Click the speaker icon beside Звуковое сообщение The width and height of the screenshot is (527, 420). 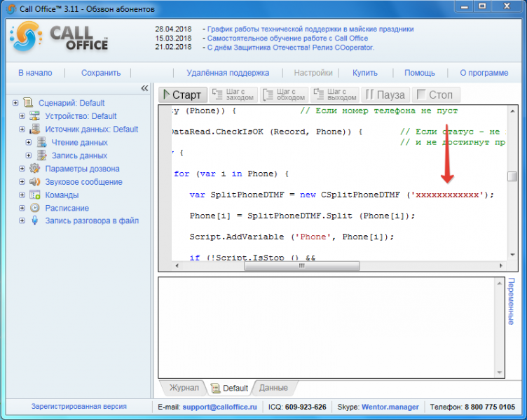click(34, 181)
